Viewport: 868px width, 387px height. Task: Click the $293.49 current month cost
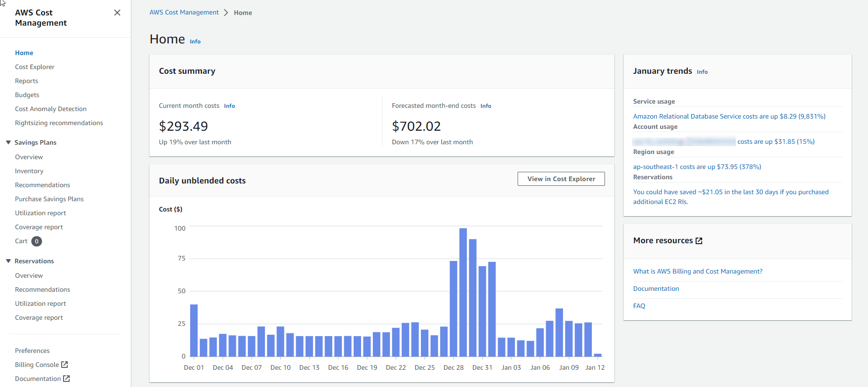pyautogui.click(x=183, y=126)
